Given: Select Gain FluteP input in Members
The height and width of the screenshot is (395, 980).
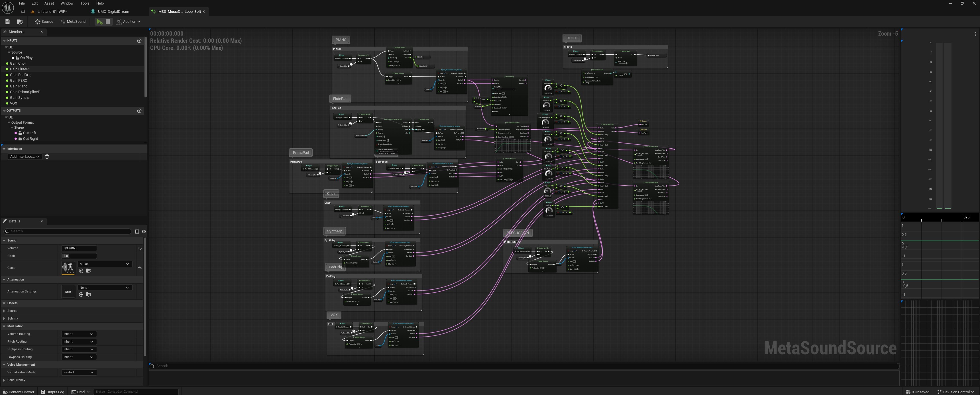Looking at the screenshot, I should (19, 69).
